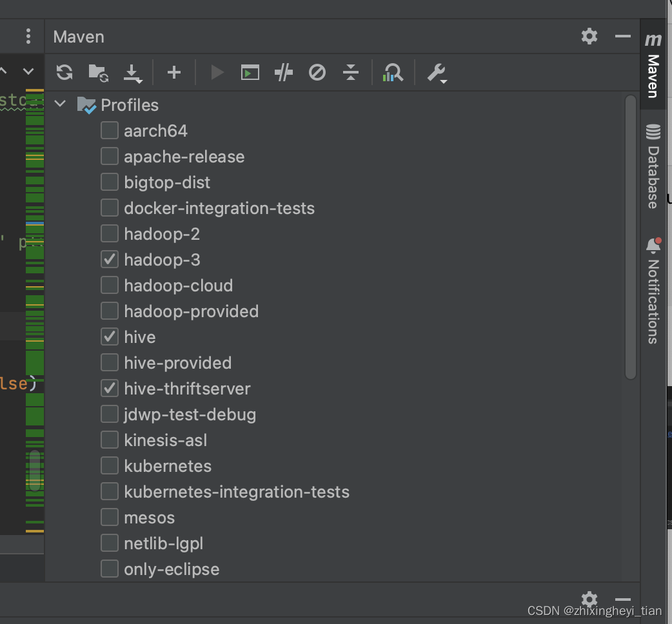The width and height of the screenshot is (672, 624).
Task: Enable the hadoop-provided profile
Action: (x=110, y=311)
